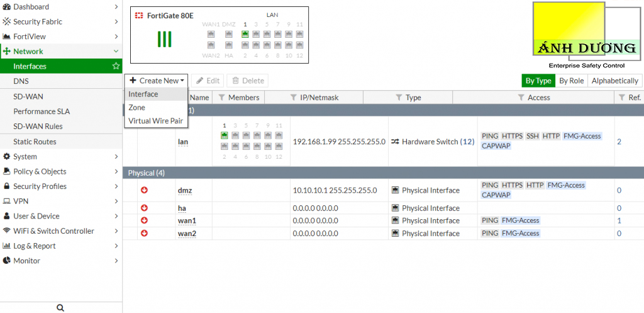The height and width of the screenshot is (313, 644).
Task: Collapse the Network section chevron
Action: (116, 52)
